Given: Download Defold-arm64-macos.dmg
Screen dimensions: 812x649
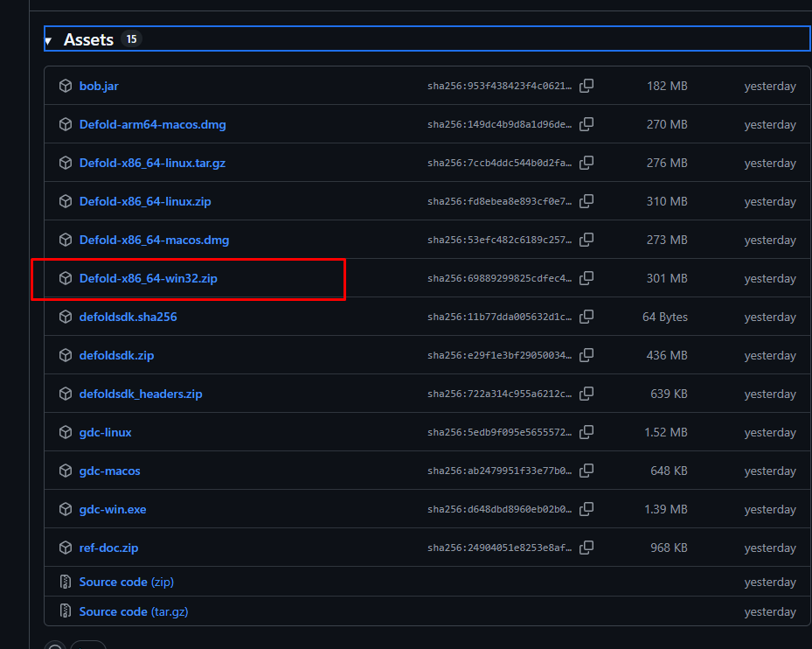Looking at the screenshot, I should (152, 124).
